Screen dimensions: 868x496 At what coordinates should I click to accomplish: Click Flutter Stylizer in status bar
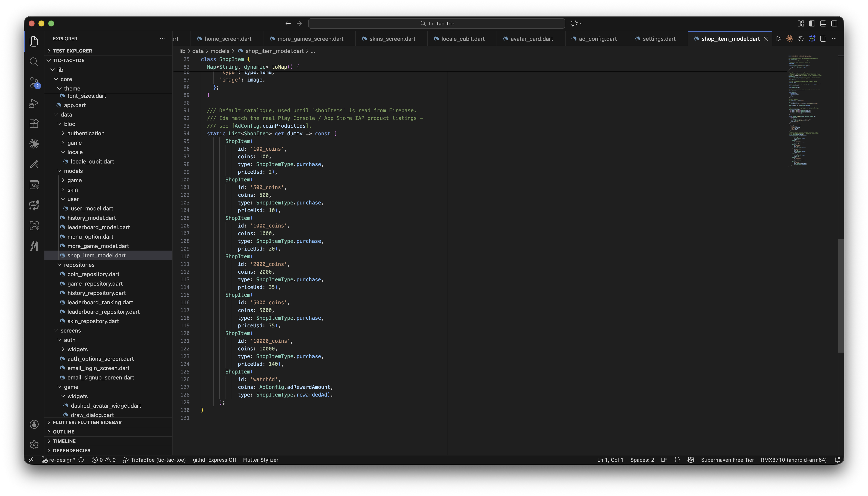(261, 460)
